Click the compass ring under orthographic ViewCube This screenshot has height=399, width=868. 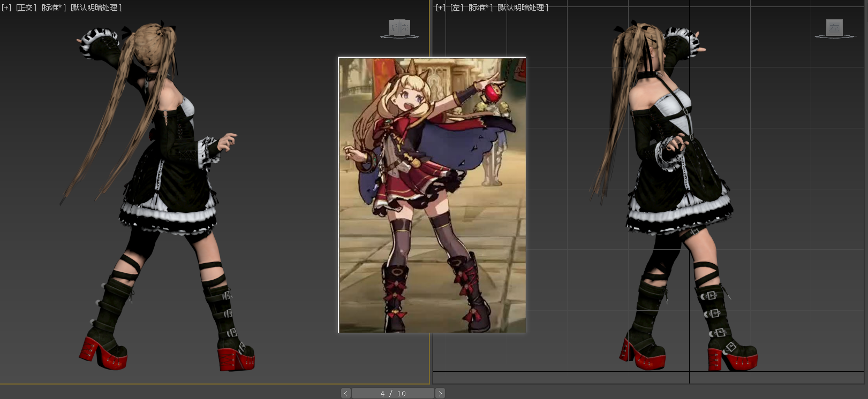pyautogui.click(x=399, y=37)
